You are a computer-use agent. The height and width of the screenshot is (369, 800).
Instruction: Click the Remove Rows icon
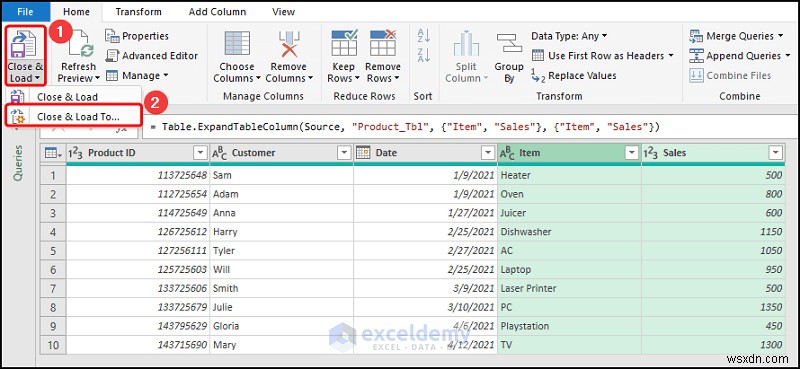pos(383,43)
